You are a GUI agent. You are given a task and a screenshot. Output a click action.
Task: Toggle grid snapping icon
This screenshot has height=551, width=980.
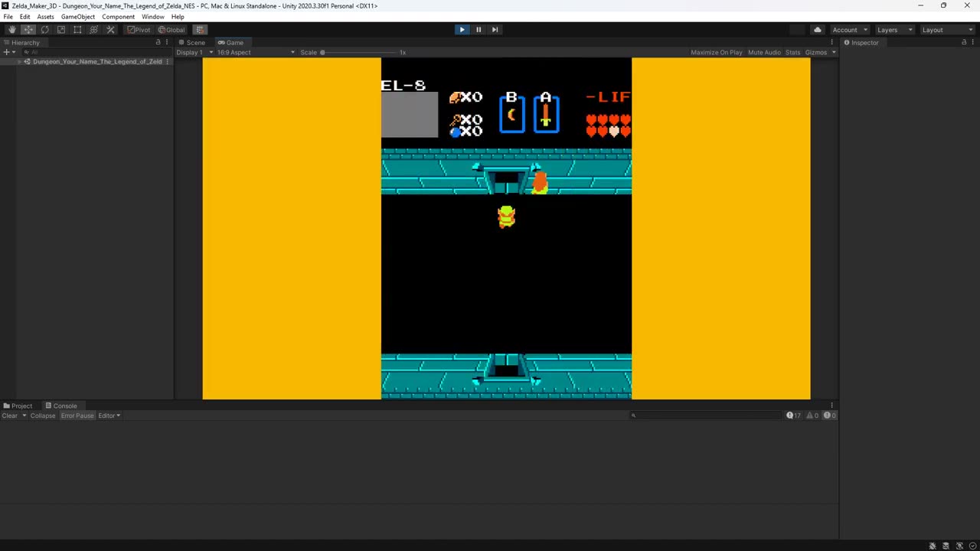point(200,30)
